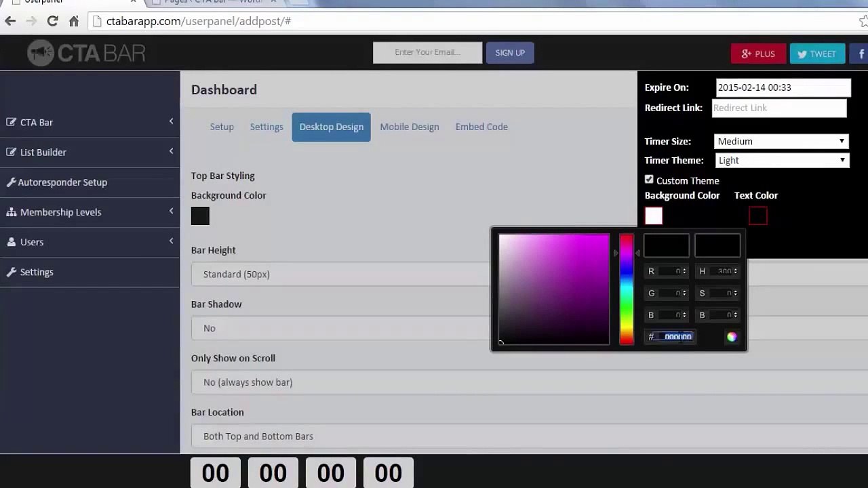The width and height of the screenshot is (868, 488).
Task: Click the Facebook share button
Action: click(859, 54)
